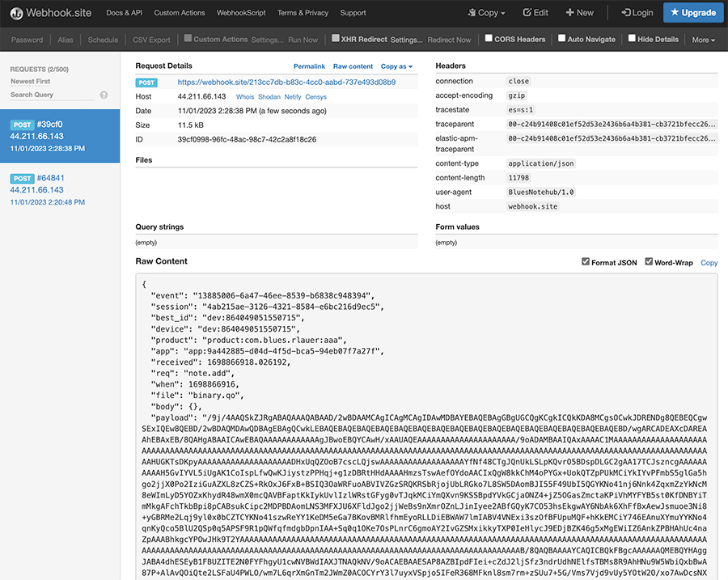Image resolution: width=728 pixels, height=580 pixels.
Task: Click the application/json content-type value
Action: click(x=541, y=163)
